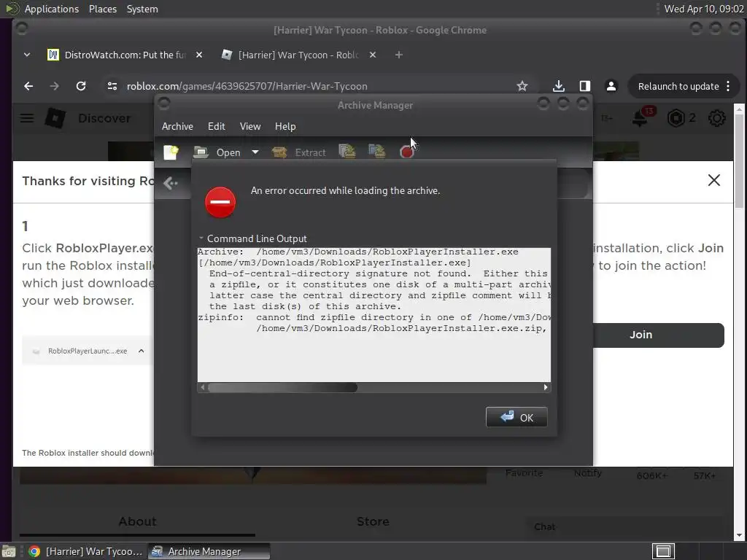This screenshot has width=747, height=560.
Task: Open the Help menu
Action: click(285, 126)
